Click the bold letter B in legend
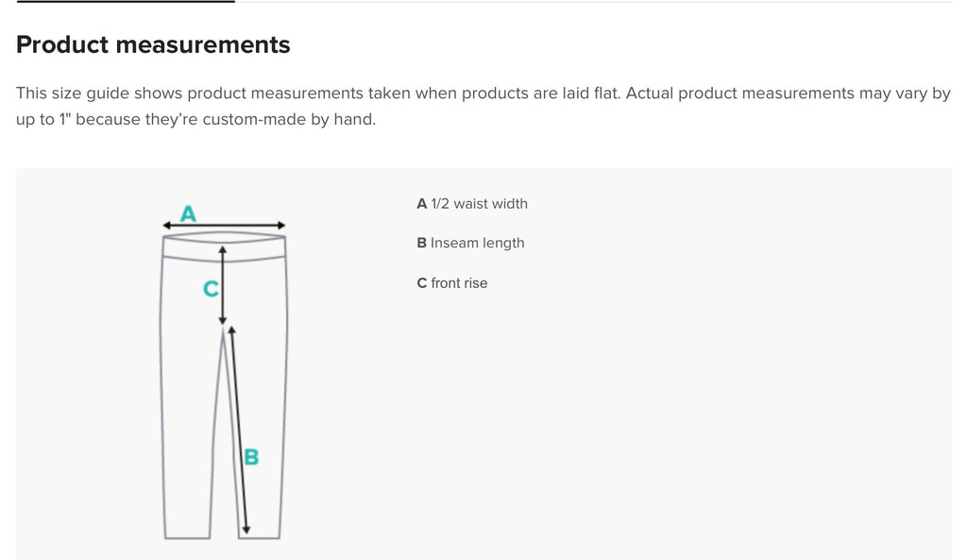967x560 pixels. (x=422, y=243)
